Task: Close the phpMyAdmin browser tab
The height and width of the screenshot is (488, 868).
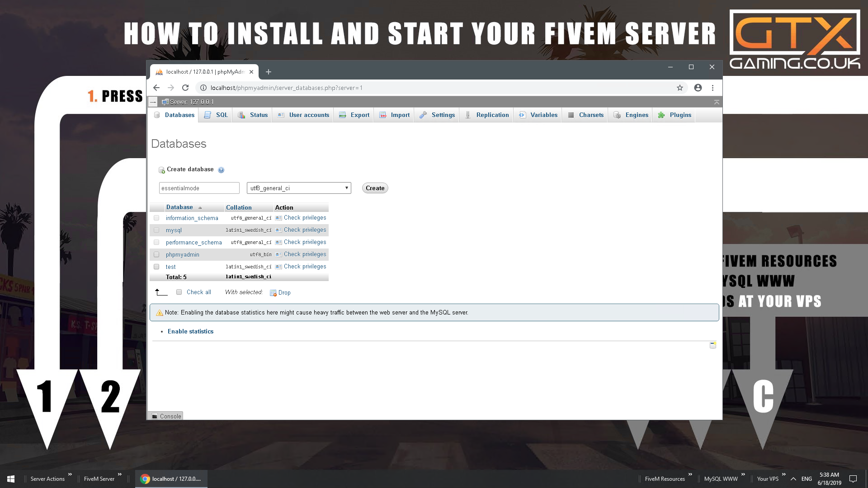Action: tap(251, 72)
